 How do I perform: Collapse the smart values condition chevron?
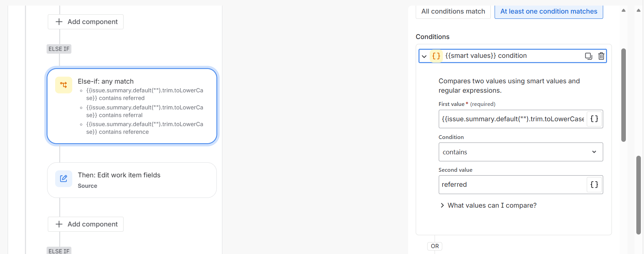(424, 56)
